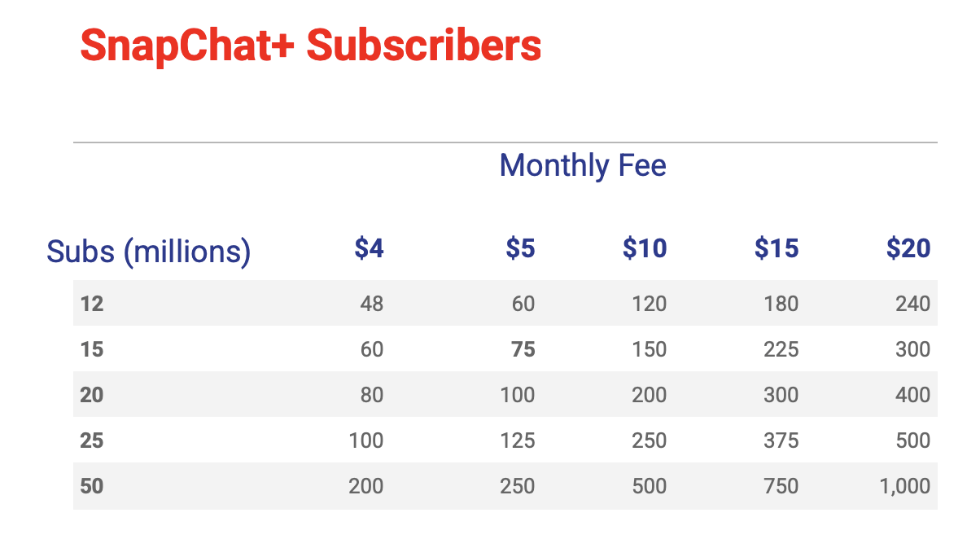Viewport: 980px width, 539px height.
Task: Select the Subs (millions) header label
Action: tap(149, 252)
